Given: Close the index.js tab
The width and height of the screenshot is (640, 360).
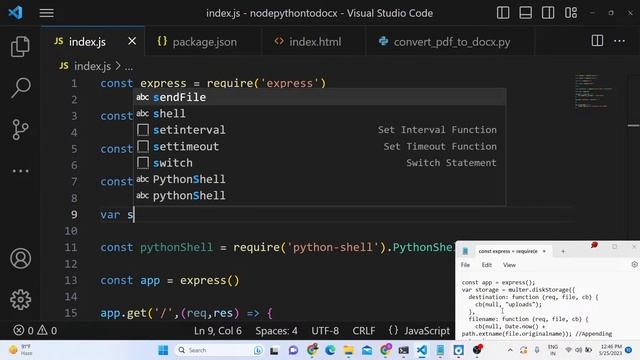Looking at the screenshot, I should [132, 41].
